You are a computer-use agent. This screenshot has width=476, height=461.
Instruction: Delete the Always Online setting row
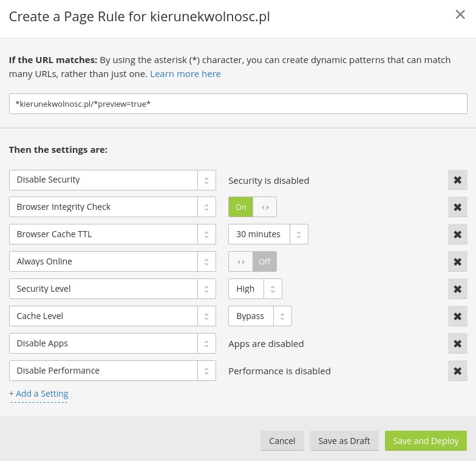coord(457,261)
